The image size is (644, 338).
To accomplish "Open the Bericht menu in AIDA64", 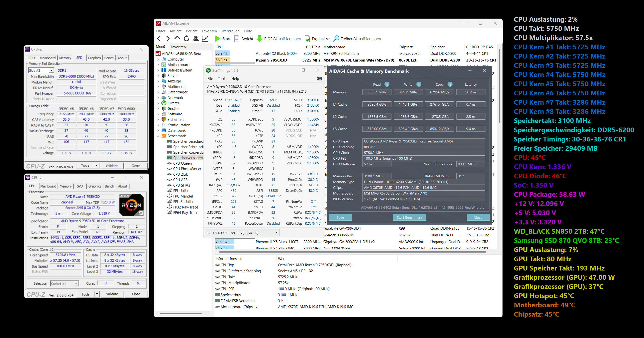I will [191, 31].
